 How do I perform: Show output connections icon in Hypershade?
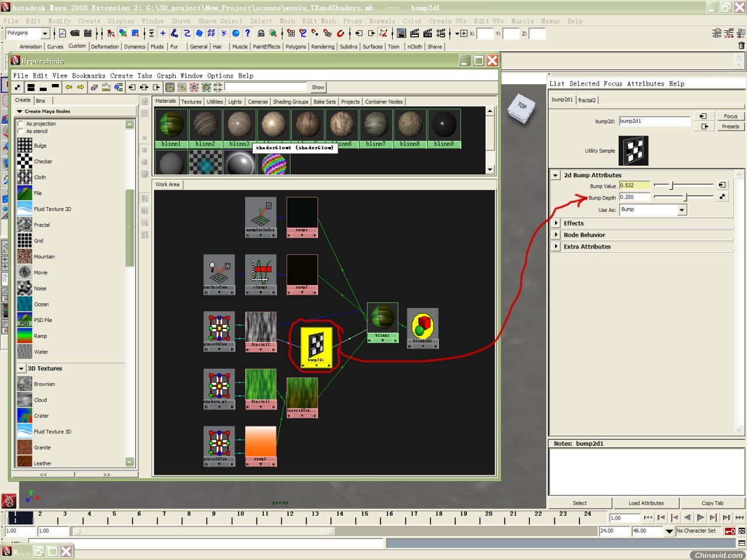(x=156, y=87)
